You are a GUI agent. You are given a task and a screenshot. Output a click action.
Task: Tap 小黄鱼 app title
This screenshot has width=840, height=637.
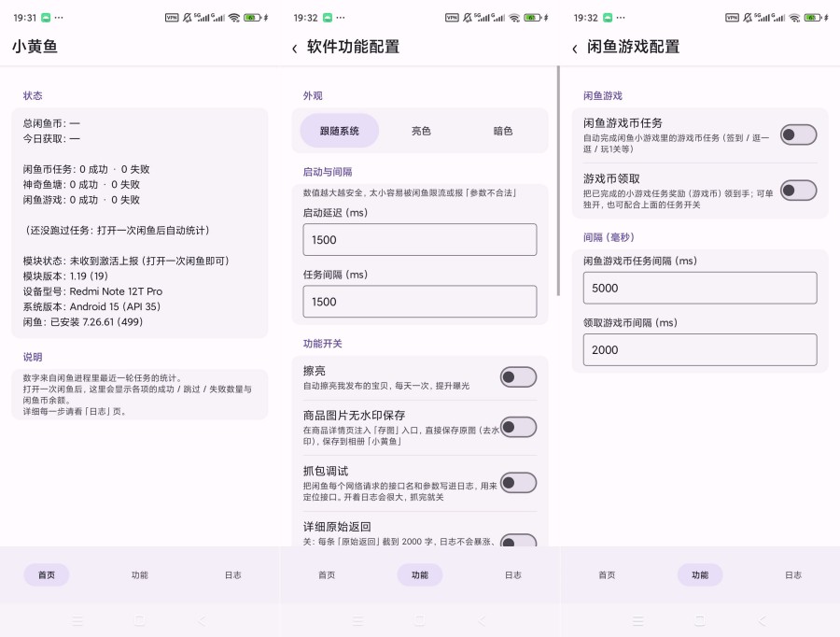coord(35,47)
